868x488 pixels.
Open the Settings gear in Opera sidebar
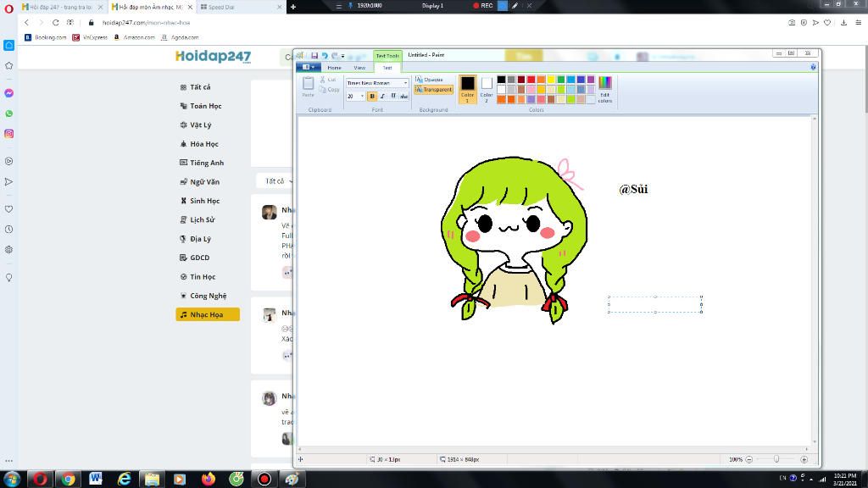coord(8,250)
